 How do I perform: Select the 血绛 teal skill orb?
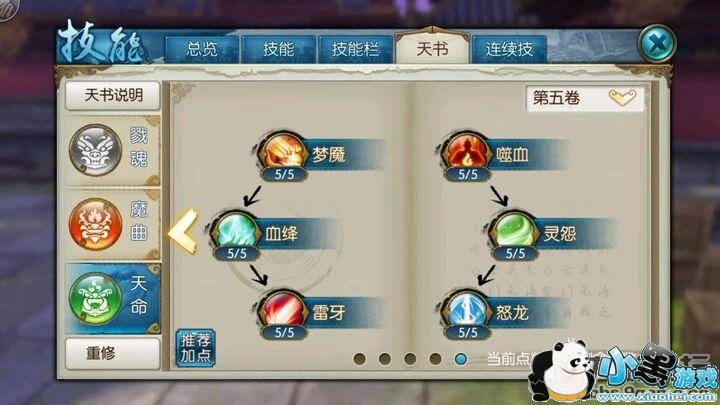pos(236,231)
